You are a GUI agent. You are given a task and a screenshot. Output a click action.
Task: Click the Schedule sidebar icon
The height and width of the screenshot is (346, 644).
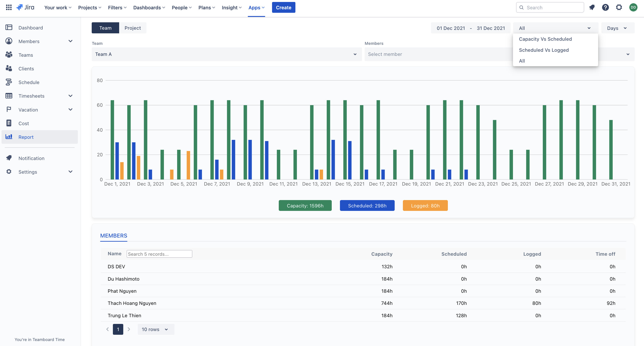pyautogui.click(x=9, y=82)
